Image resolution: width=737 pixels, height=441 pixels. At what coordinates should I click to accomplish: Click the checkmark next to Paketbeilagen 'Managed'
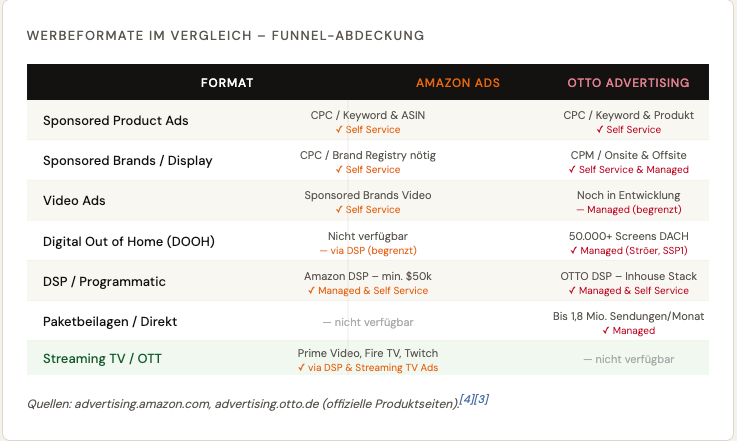point(606,331)
